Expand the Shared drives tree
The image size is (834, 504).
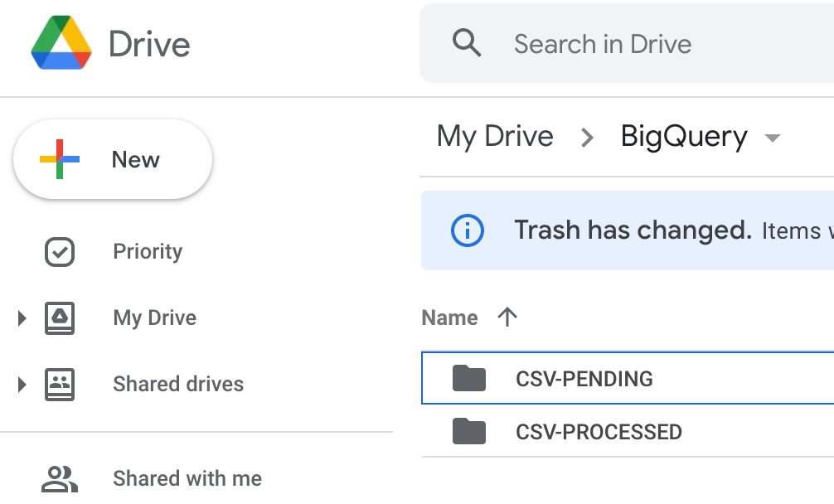[22, 385]
